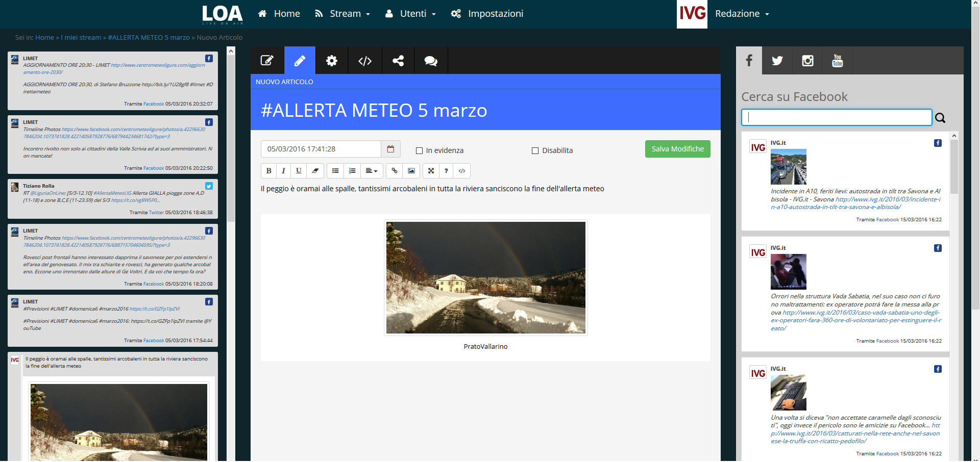Insert an ordered numbered list
This screenshot has width=980, height=462.
pyautogui.click(x=352, y=171)
